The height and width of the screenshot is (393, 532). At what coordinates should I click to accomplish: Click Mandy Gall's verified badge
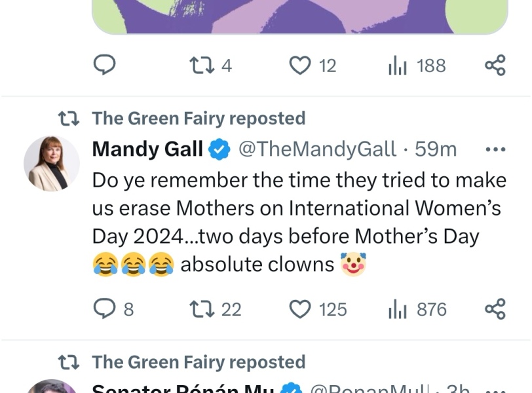point(218,149)
